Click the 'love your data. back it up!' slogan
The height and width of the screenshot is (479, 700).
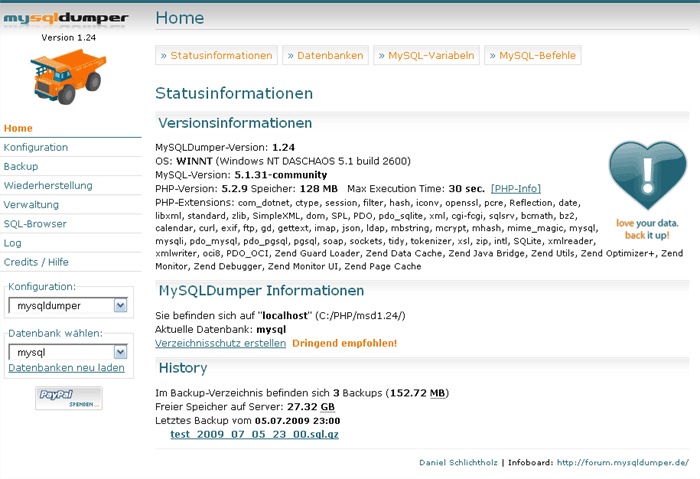tap(647, 229)
